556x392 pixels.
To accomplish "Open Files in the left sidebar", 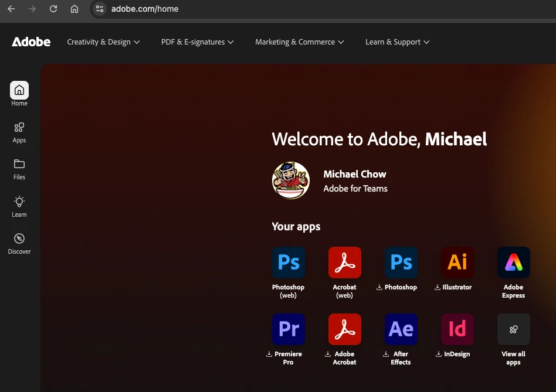I will pos(19,169).
